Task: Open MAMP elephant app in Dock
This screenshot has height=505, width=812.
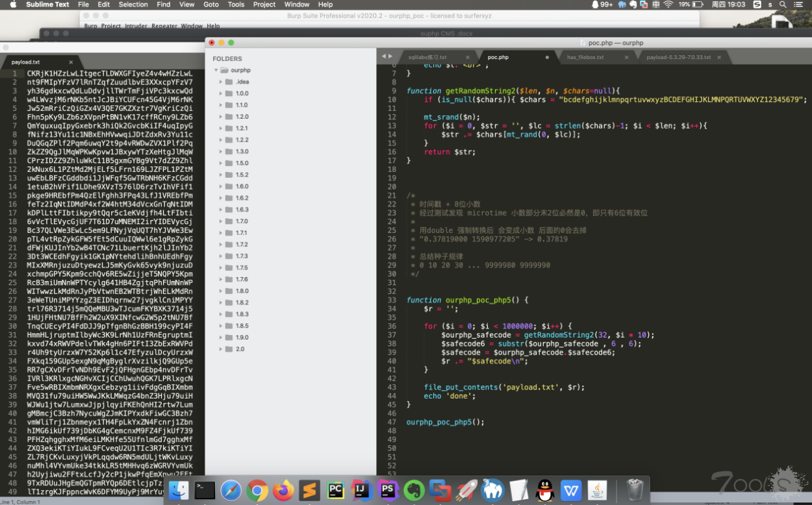Action: point(493,490)
